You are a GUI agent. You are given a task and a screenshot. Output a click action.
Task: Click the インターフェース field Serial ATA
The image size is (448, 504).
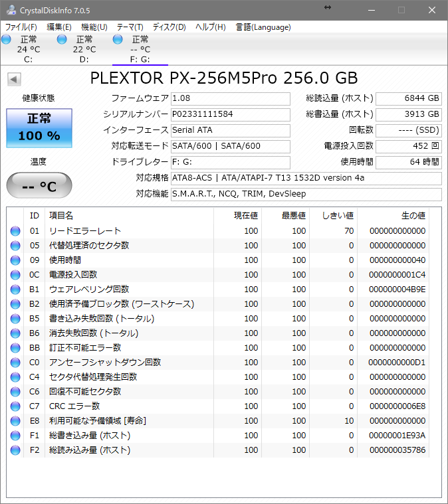click(x=231, y=130)
